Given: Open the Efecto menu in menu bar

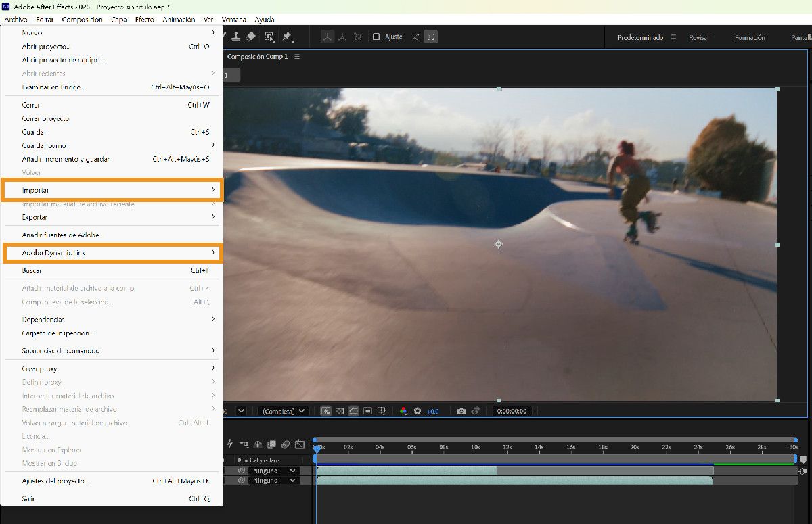Looking at the screenshot, I should (x=144, y=20).
